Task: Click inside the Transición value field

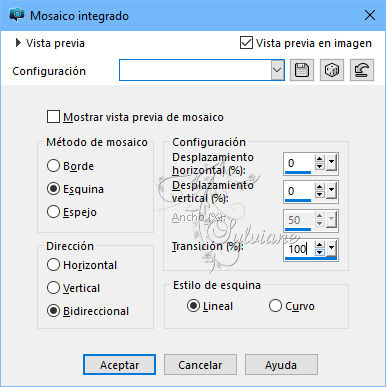Action: 299,249
